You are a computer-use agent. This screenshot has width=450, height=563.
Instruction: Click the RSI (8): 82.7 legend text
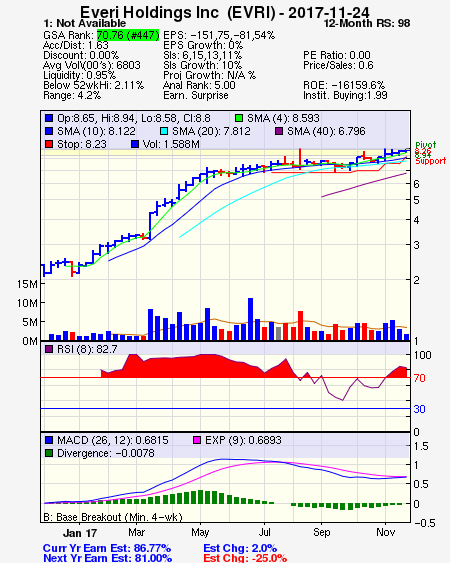87,349
